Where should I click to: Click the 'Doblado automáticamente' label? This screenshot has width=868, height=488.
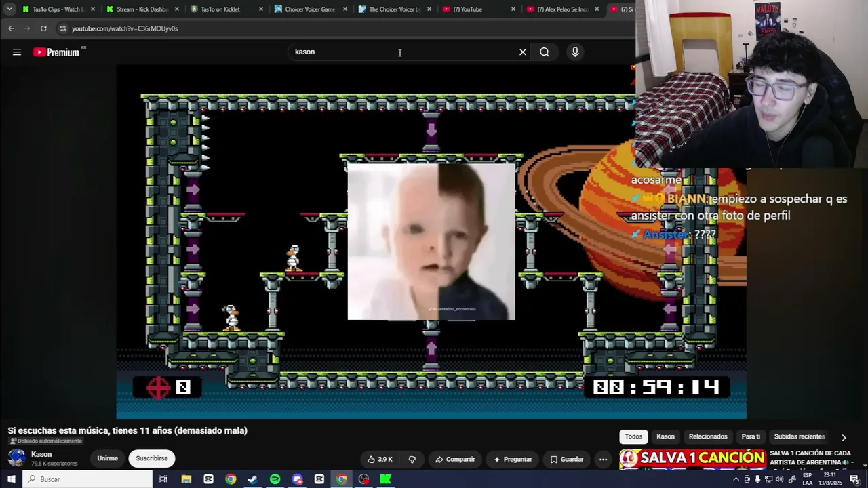(45, 441)
